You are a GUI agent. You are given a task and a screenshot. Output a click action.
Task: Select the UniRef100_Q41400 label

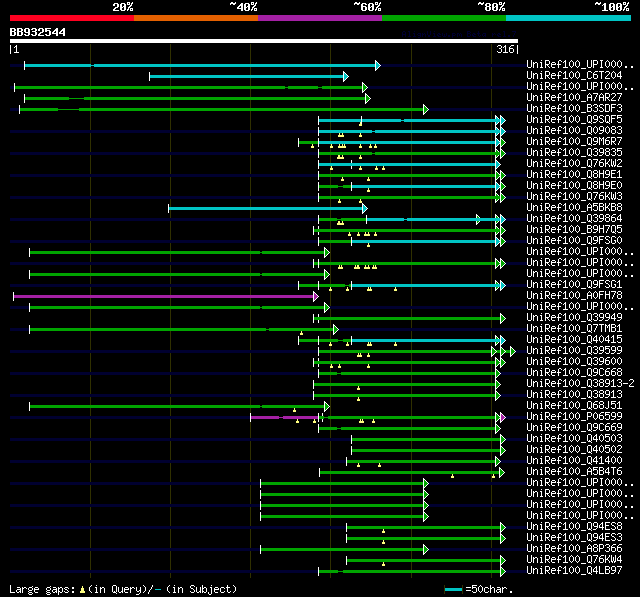click(574, 461)
